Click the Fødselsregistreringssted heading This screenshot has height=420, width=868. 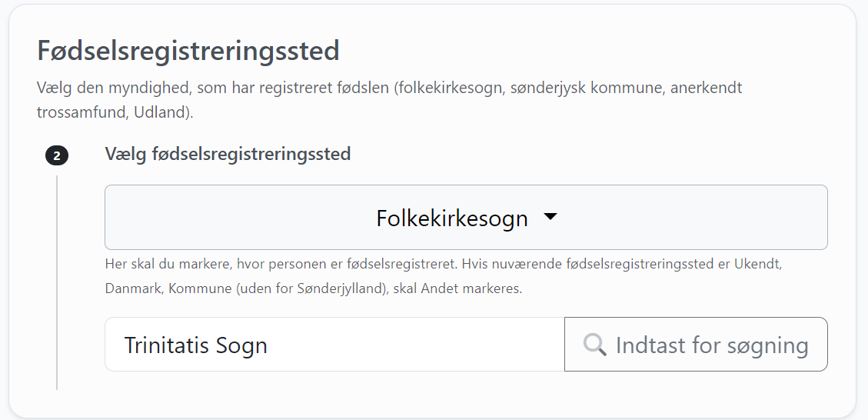[x=188, y=51]
